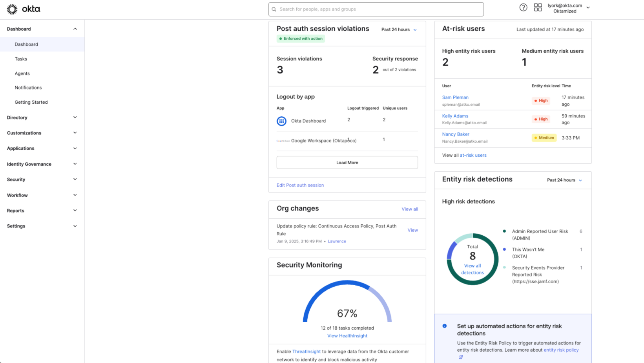Image resolution: width=644 pixels, height=363 pixels.
Task: Select Tasks in the sidebar
Action: click(x=20, y=59)
